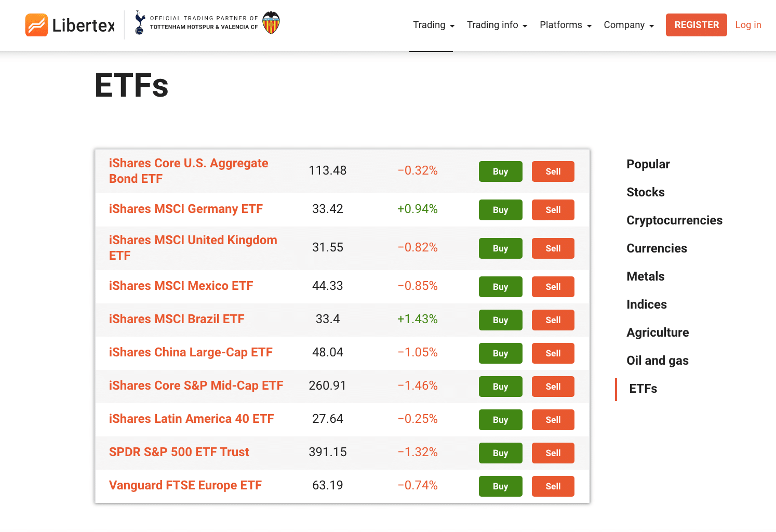
Task: Buy iShares MSCI Germany ETF
Action: click(500, 210)
